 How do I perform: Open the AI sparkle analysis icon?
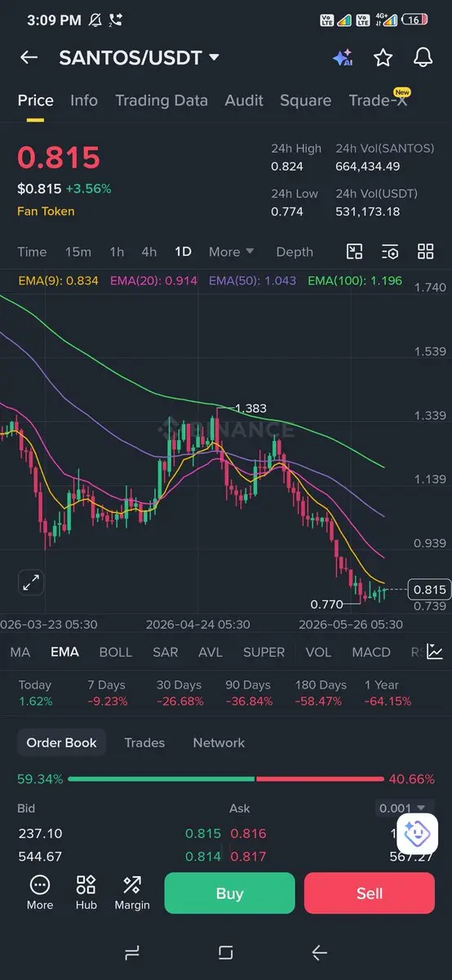[x=343, y=57]
